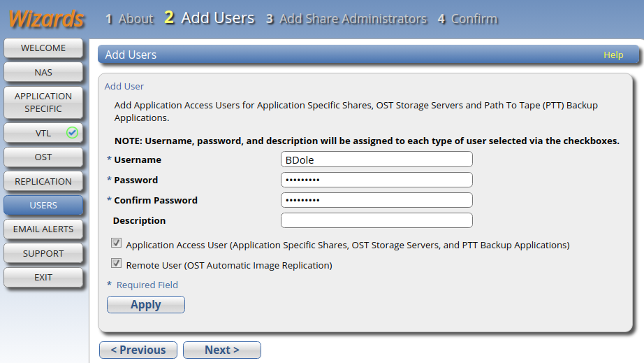
Task: Open the Application Specific wizard
Action: tap(43, 102)
